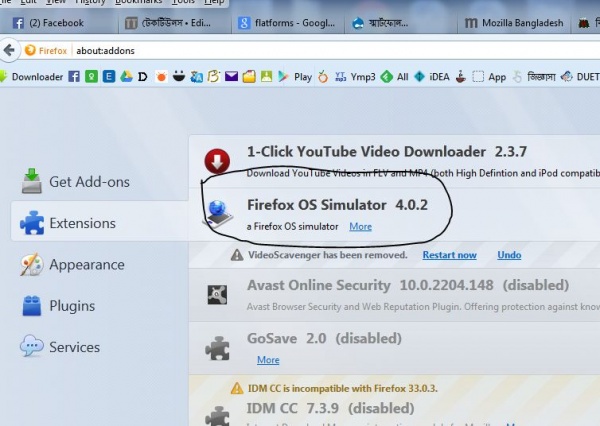Click the Firefox identity icon in address bar
The width and height of the screenshot is (600, 426).
[30, 51]
